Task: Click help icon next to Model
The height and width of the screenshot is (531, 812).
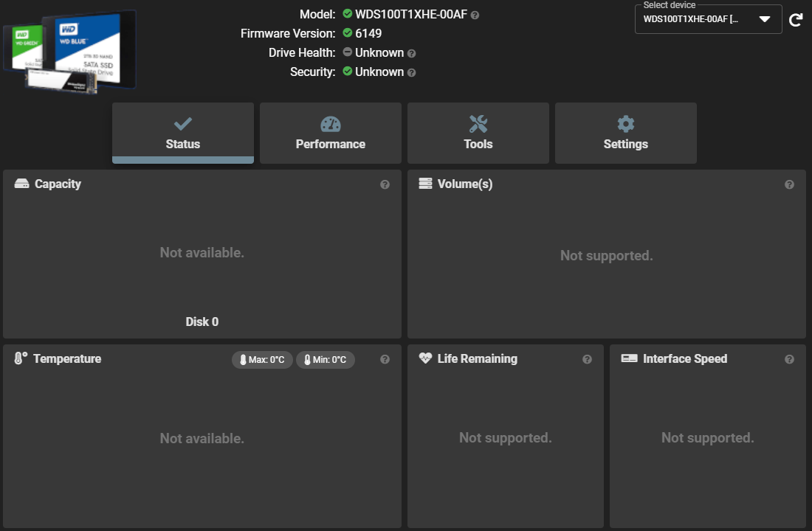Action: pos(475,15)
